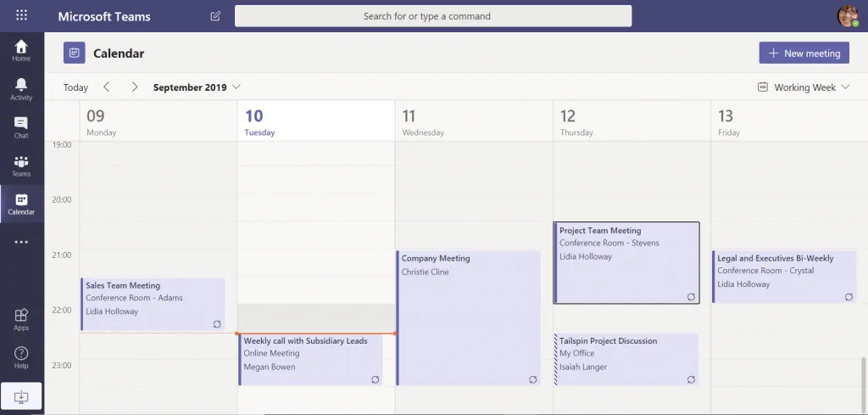Go to the previous week arrow

107,87
